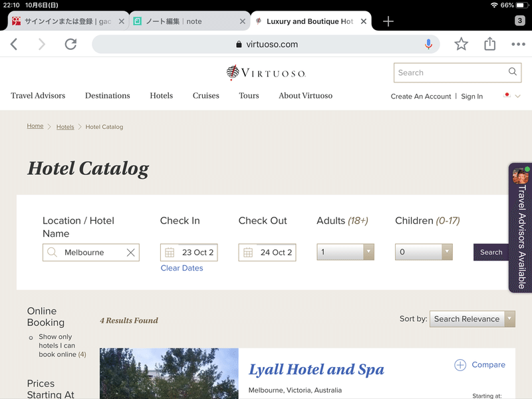532x399 pixels.
Task: Open the Travel Advisors menu
Action: coord(38,96)
